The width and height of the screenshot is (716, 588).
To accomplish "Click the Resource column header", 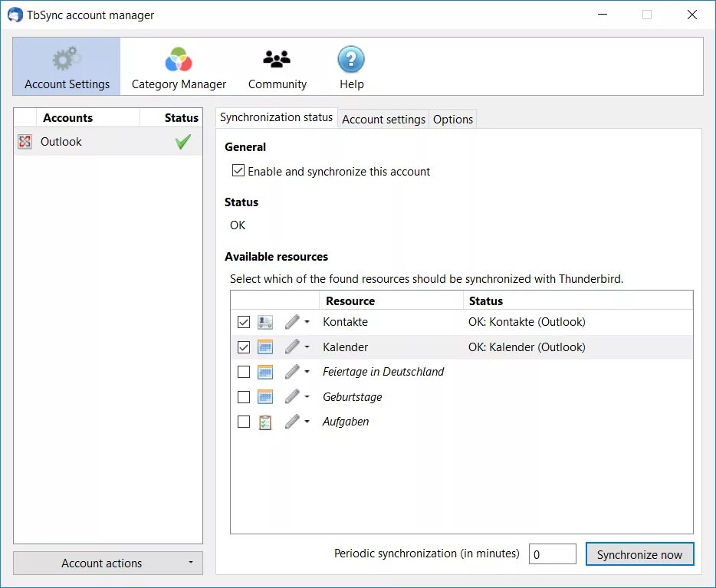I will [391, 301].
